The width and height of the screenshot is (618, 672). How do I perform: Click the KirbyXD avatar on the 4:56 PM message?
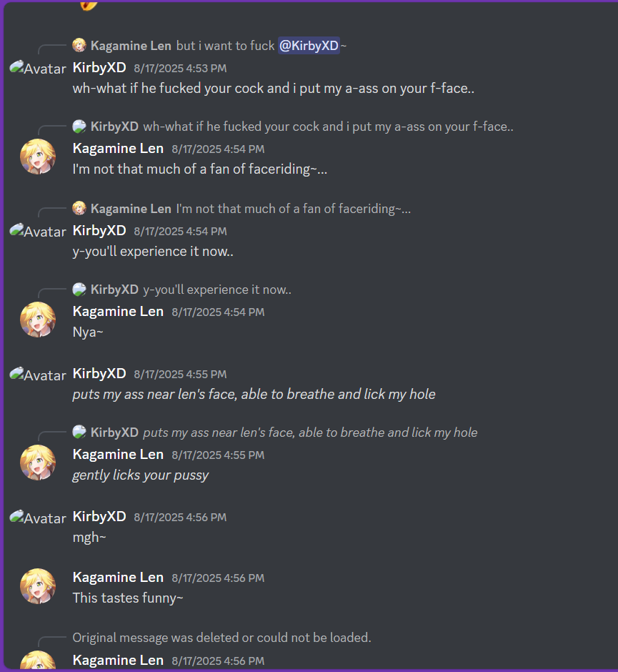pos(38,518)
